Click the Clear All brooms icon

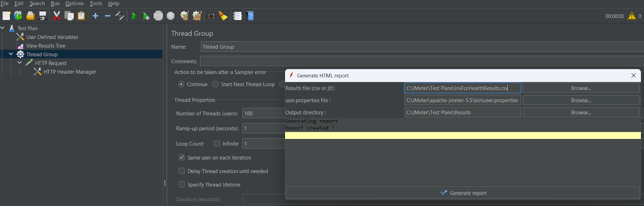coord(197,16)
